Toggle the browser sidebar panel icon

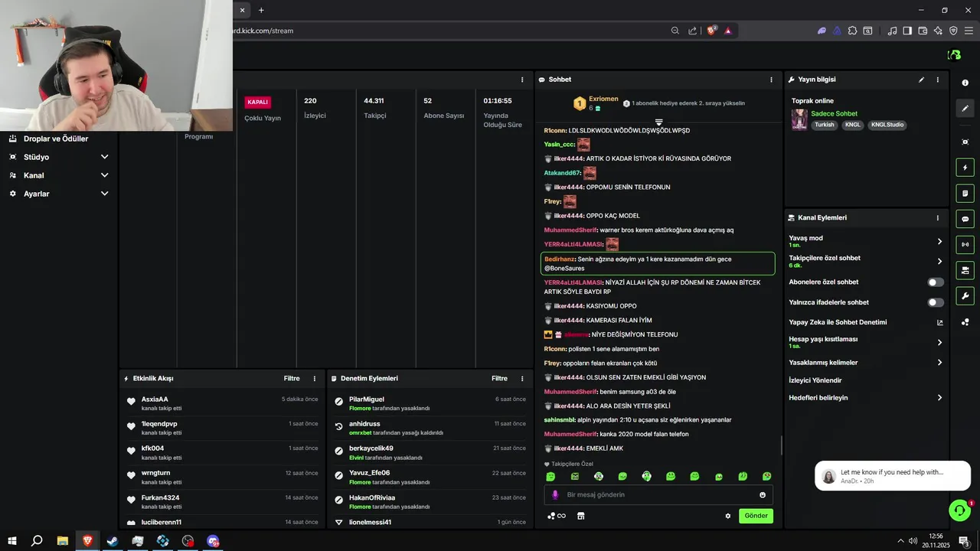pyautogui.click(x=907, y=31)
